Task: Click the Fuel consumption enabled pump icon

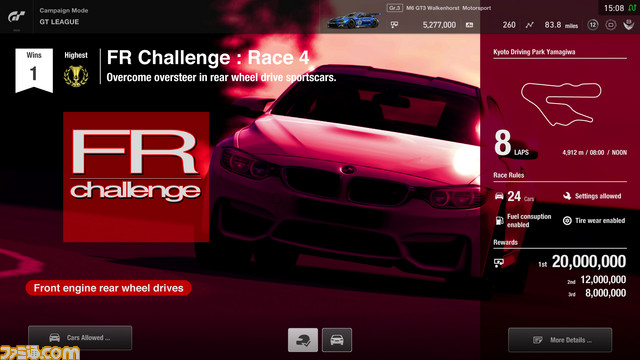Action: pos(499,221)
